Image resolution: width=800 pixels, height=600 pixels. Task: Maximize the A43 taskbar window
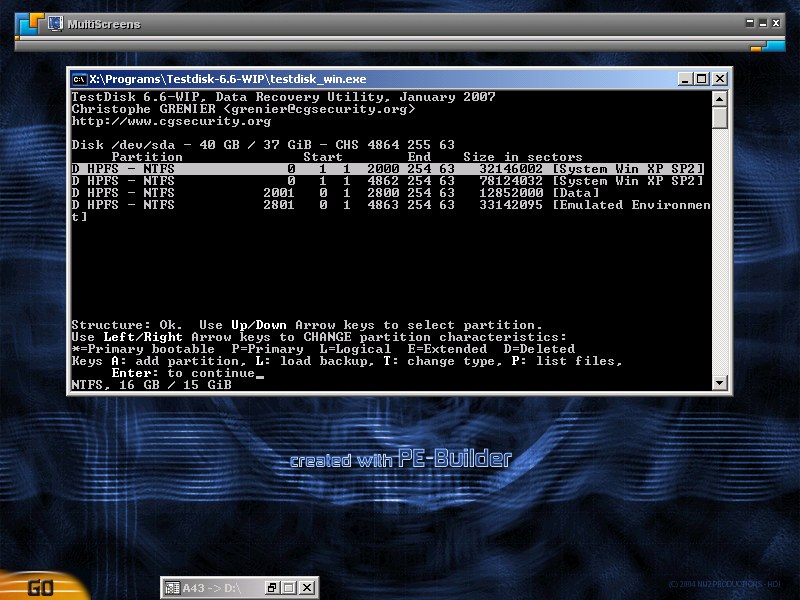click(x=289, y=588)
